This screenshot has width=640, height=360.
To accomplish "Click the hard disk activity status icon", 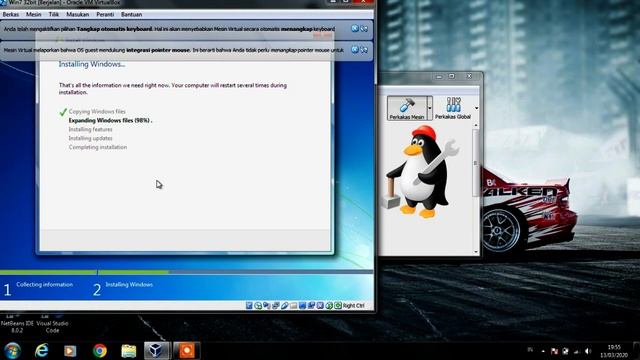I will (x=249, y=305).
